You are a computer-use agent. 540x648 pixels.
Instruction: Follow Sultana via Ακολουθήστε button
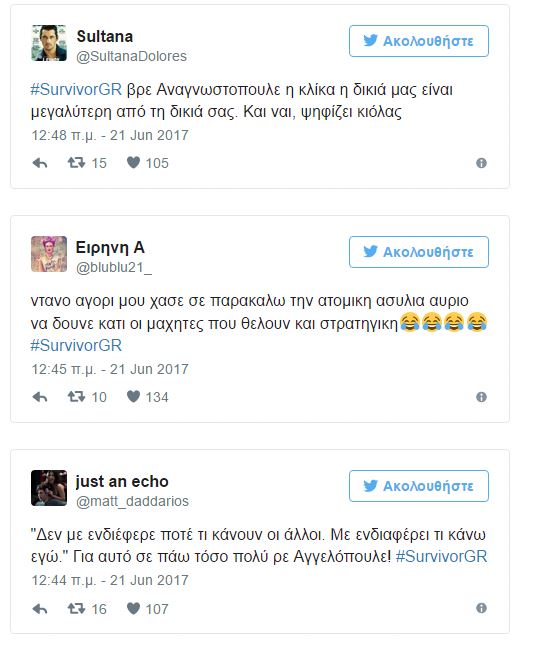(419, 41)
